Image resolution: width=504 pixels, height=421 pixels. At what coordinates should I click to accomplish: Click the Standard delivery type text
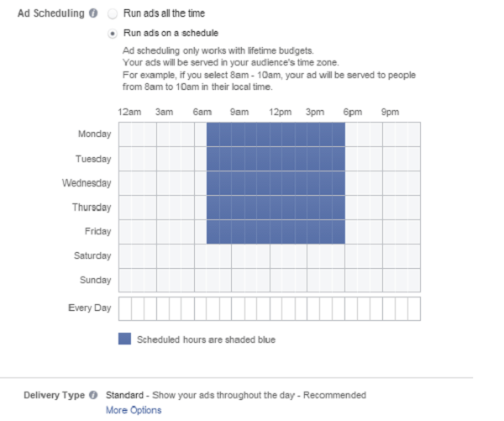124,395
